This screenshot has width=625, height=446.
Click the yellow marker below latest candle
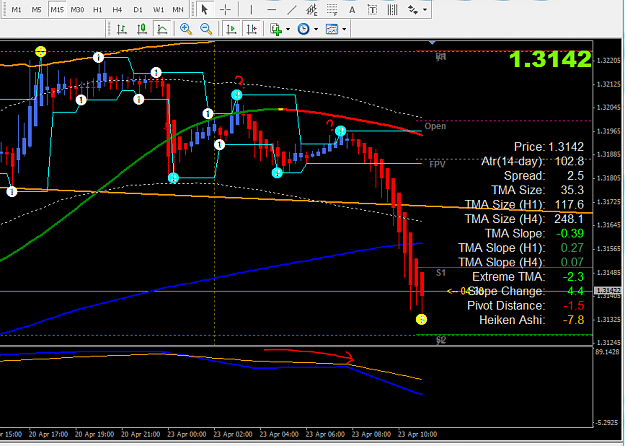tap(421, 319)
